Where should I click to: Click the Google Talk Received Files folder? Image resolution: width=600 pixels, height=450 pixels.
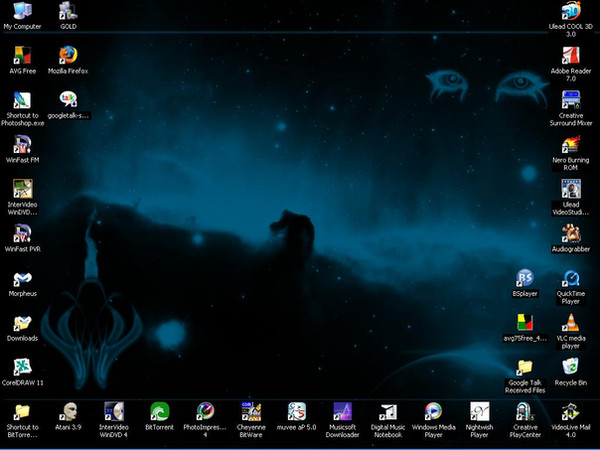tap(525, 367)
